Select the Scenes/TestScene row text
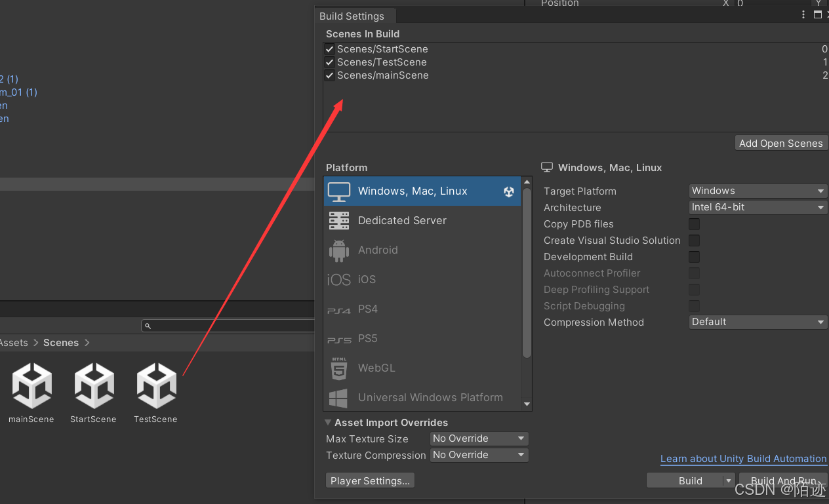This screenshot has height=504, width=829. coord(382,62)
